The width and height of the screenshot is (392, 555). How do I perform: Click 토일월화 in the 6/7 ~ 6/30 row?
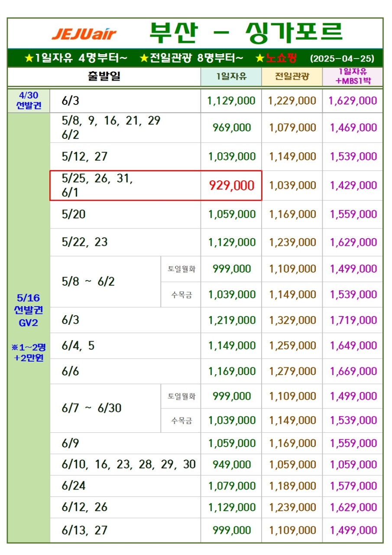(181, 396)
